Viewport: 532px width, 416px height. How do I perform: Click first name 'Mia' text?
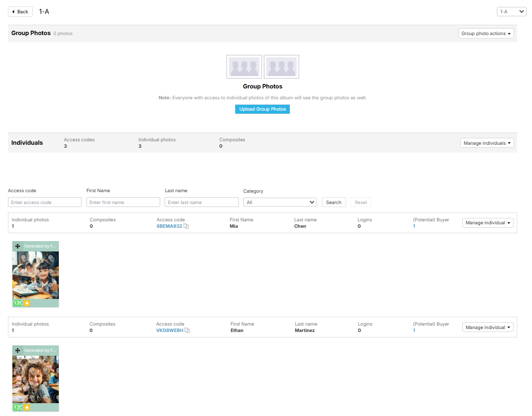[x=234, y=226]
